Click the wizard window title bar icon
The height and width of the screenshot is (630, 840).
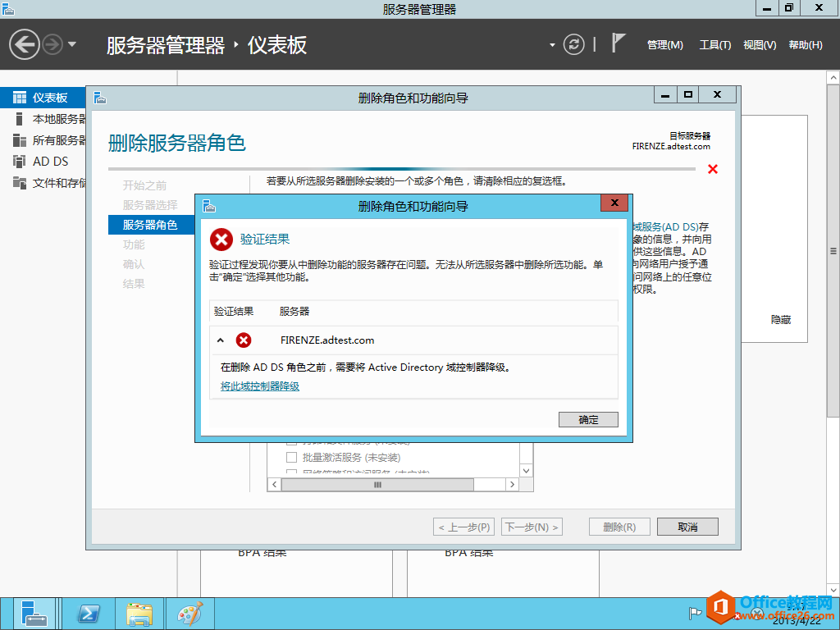pos(99,98)
